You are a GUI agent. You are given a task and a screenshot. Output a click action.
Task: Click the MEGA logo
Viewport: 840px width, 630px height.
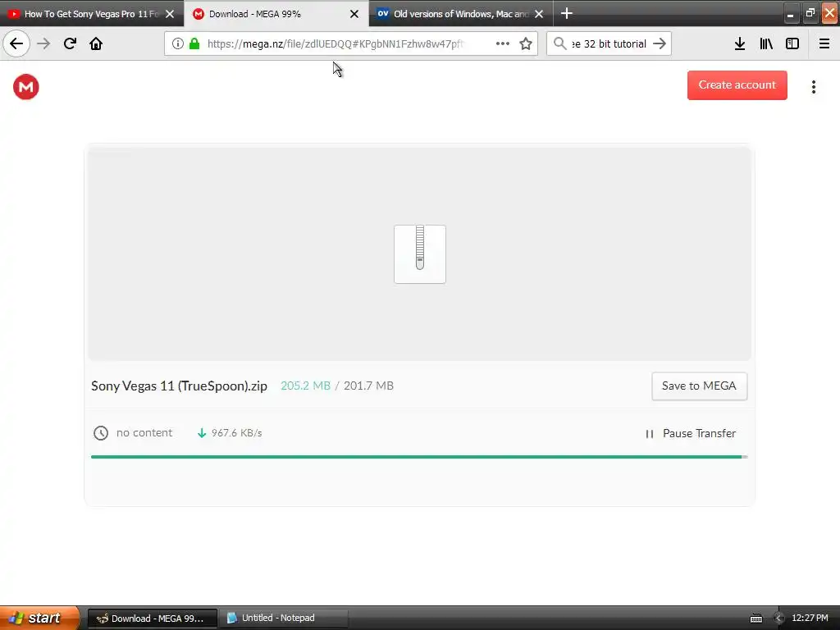(x=26, y=87)
